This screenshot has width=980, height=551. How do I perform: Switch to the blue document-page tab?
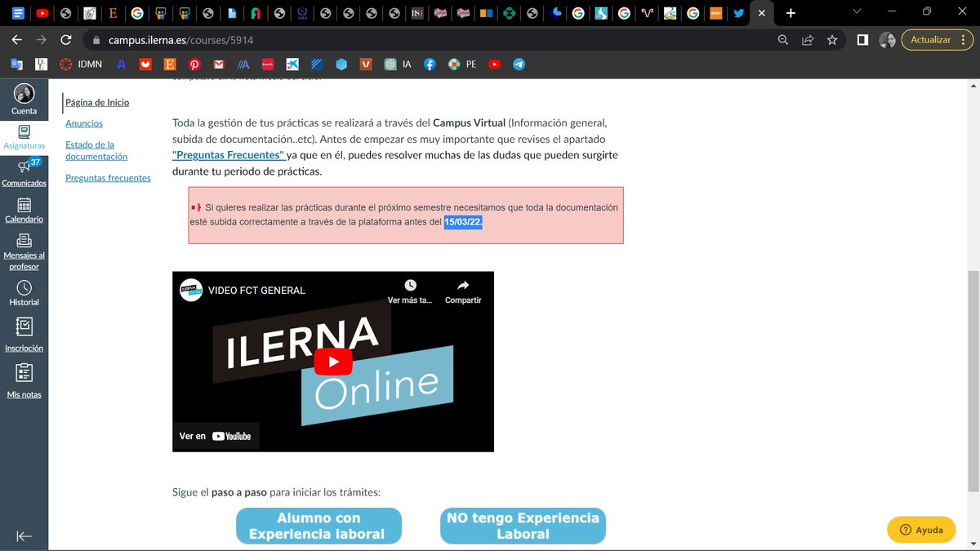pos(232,13)
